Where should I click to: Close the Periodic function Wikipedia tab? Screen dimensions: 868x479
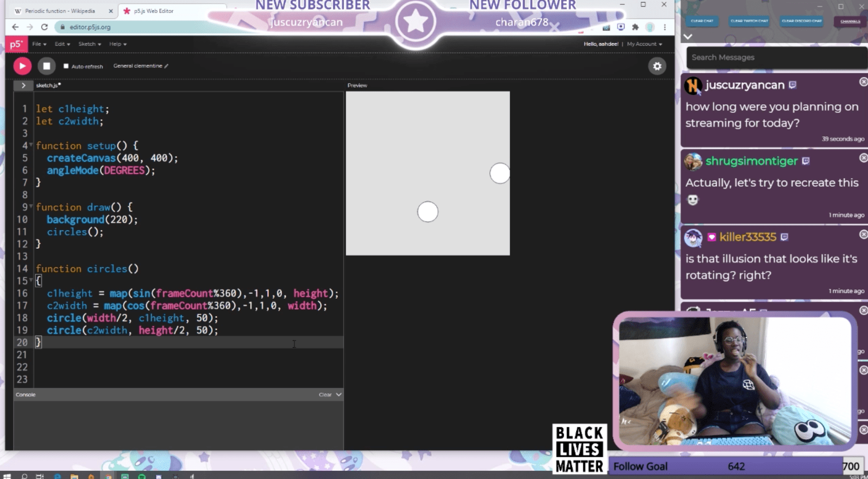point(111,11)
